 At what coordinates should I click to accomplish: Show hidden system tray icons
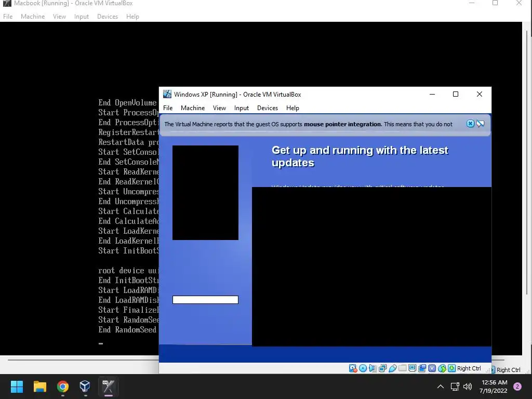441,387
